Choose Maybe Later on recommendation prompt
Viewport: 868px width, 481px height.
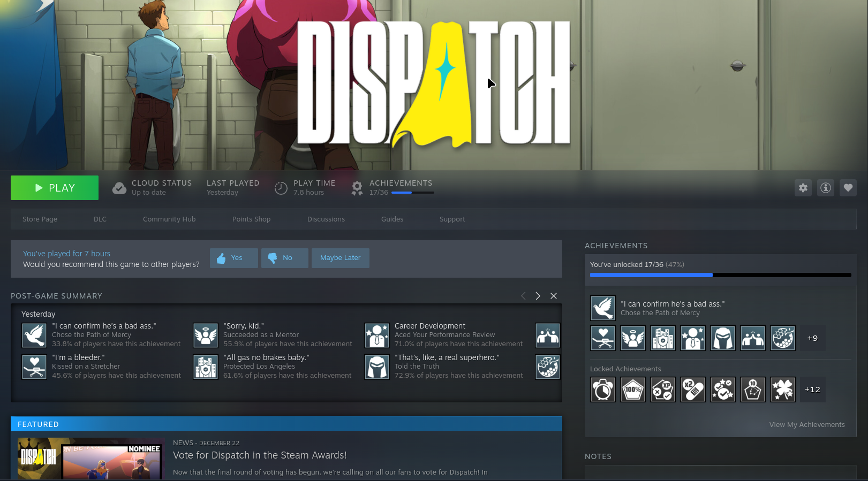pyautogui.click(x=341, y=258)
